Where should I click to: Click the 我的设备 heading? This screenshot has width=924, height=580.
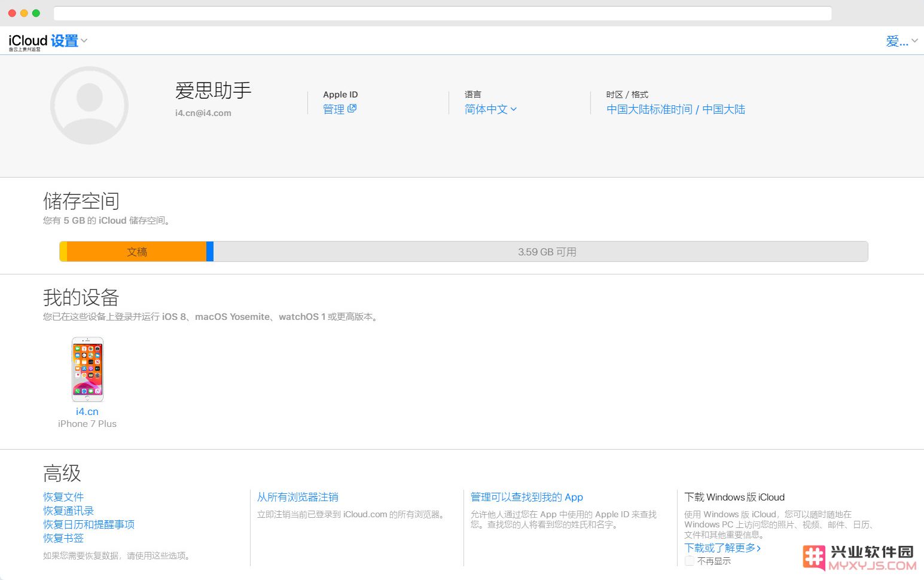click(x=81, y=297)
